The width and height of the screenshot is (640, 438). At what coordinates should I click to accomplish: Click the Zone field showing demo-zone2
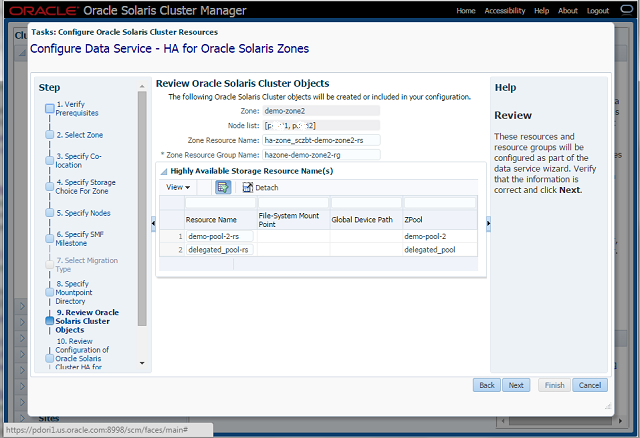[321, 111]
